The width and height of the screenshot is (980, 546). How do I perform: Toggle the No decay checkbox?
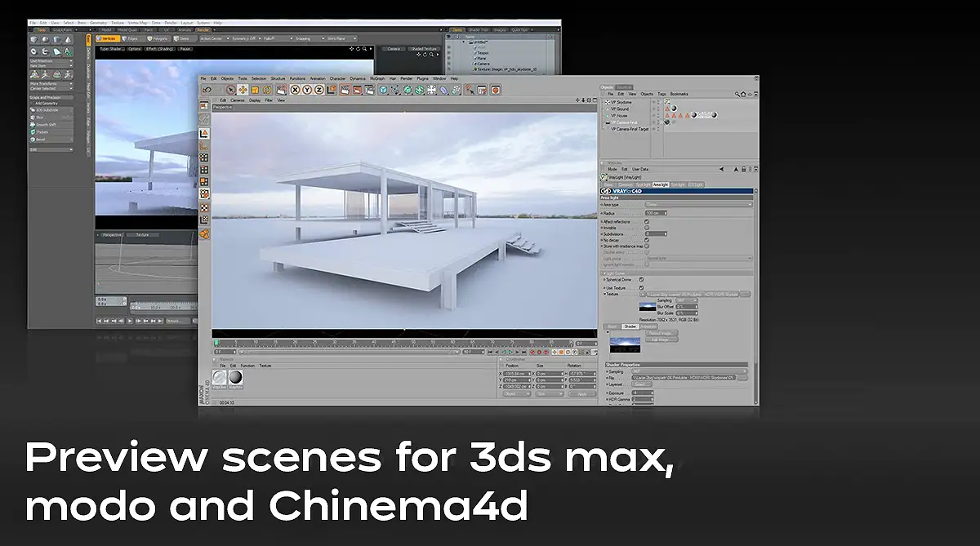[x=647, y=240]
